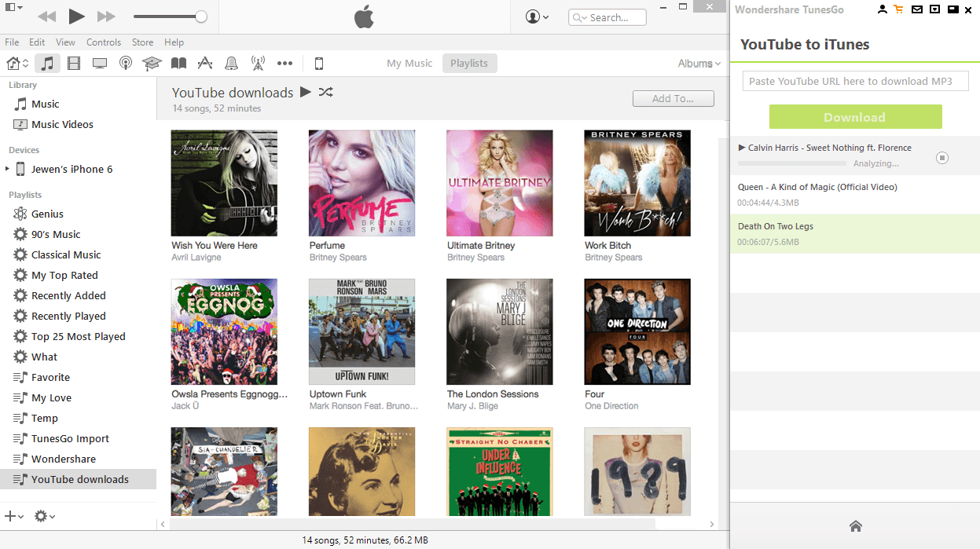Click the TunesGo home icon at bottom
Image resolution: width=980 pixels, height=549 pixels.
(856, 526)
